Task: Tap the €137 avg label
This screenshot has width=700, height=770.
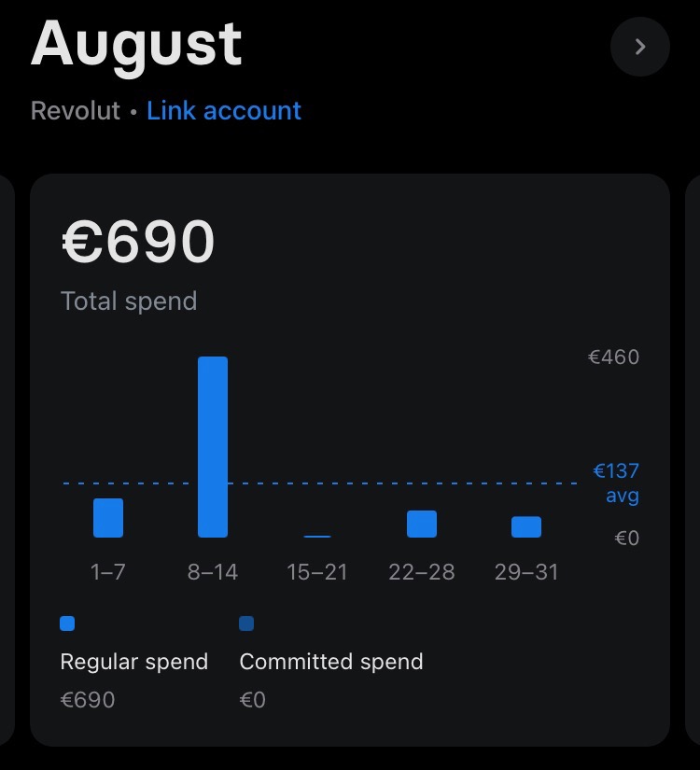Action: [616, 483]
